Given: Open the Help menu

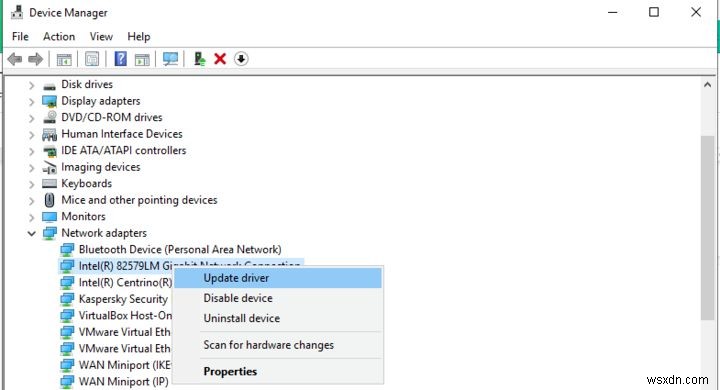Looking at the screenshot, I should (x=139, y=36).
